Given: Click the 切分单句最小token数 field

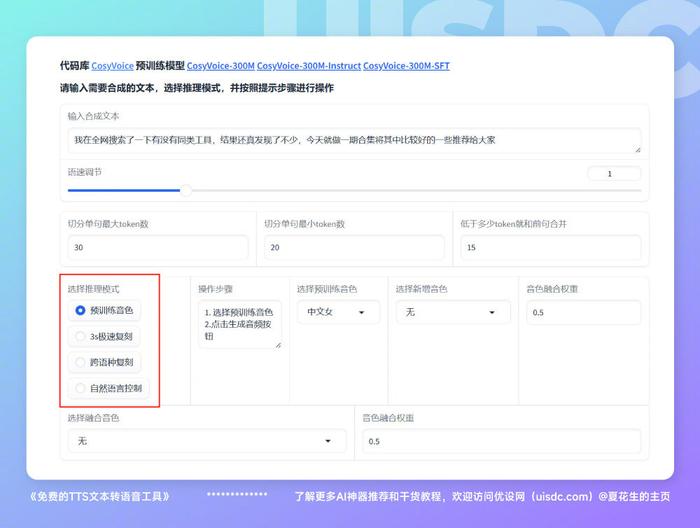Looking at the screenshot, I should coord(354,247).
